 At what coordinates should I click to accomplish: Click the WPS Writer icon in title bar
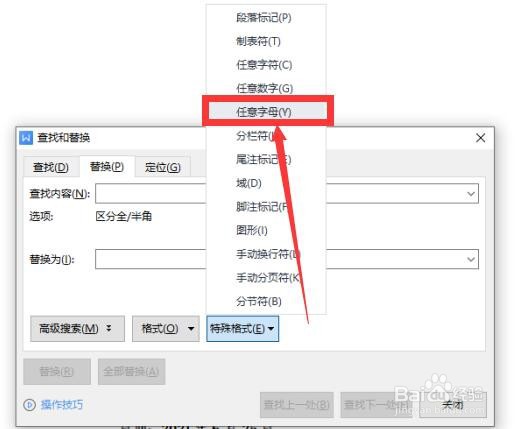pyautogui.click(x=26, y=138)
